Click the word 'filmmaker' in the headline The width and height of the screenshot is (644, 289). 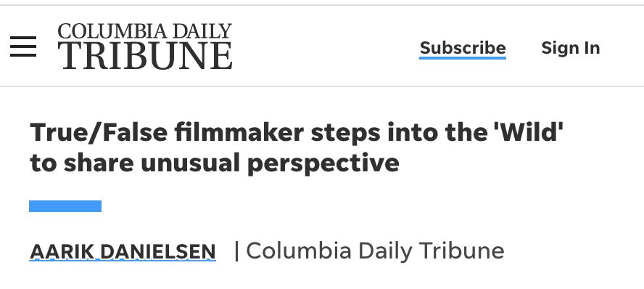tap(239, 132)
